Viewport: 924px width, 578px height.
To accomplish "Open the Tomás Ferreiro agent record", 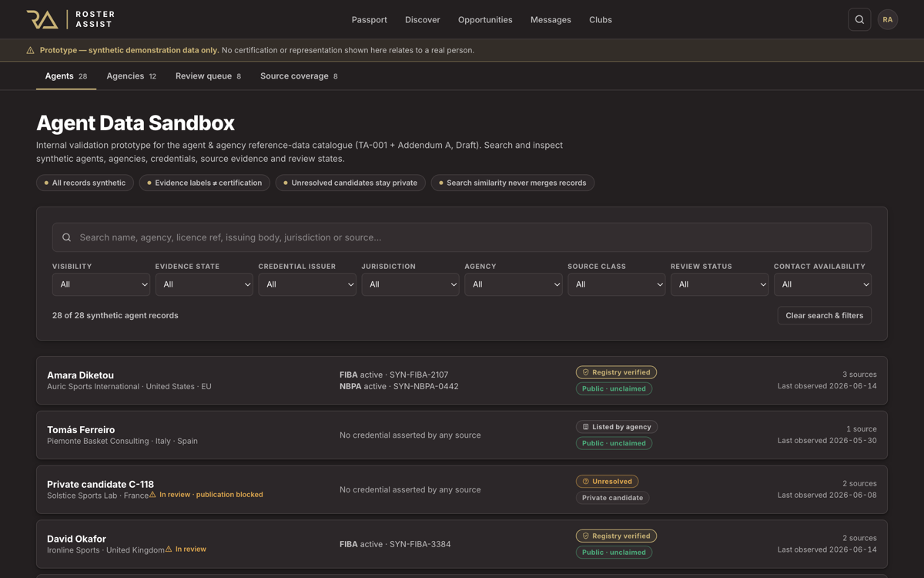I will point(462,435).
